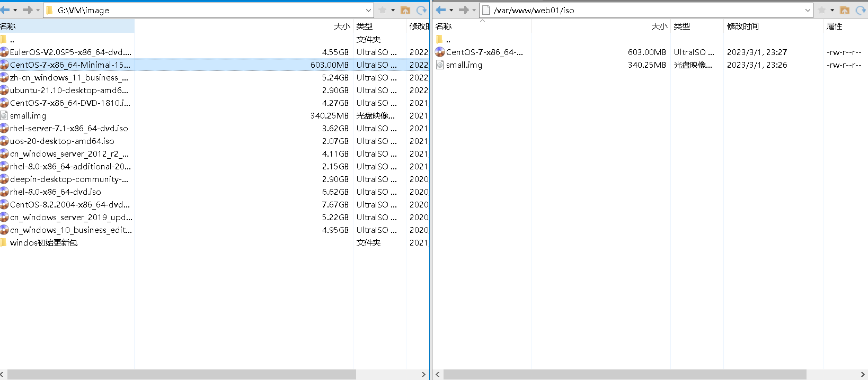Open bookmark star dropdown in local pane
The width and height of the screenshot is (868, 380).
[x=393, y=10]
